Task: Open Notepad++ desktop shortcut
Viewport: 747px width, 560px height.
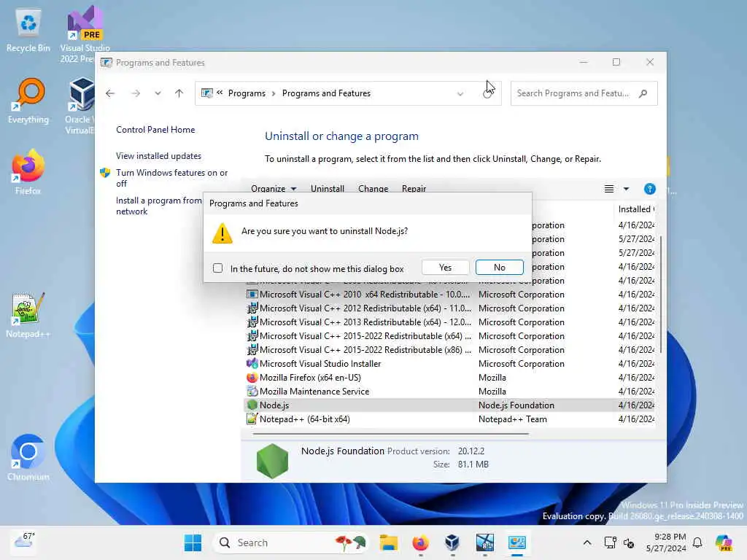Action: tap(28, 315)
